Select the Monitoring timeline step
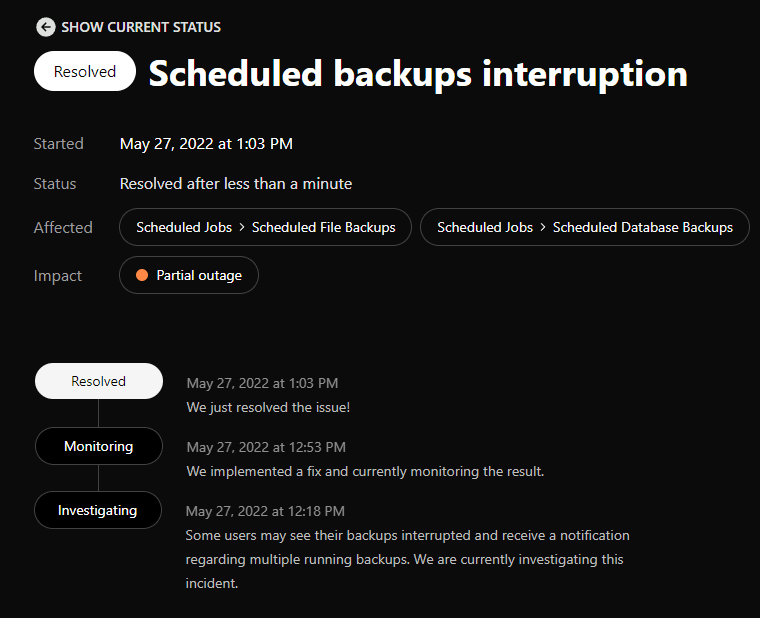The image size is (760, 618). pos(98,446)
